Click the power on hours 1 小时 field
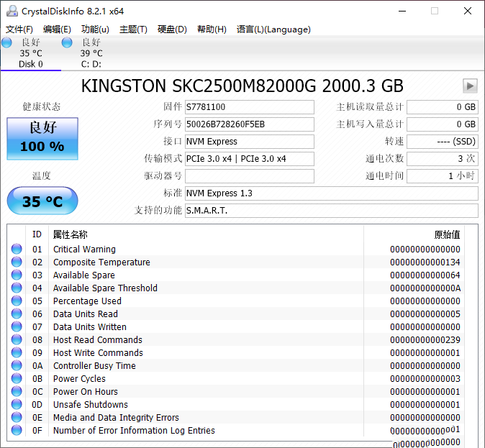The width and height of the screenshot is (485, 448). (x=443, y=176)
